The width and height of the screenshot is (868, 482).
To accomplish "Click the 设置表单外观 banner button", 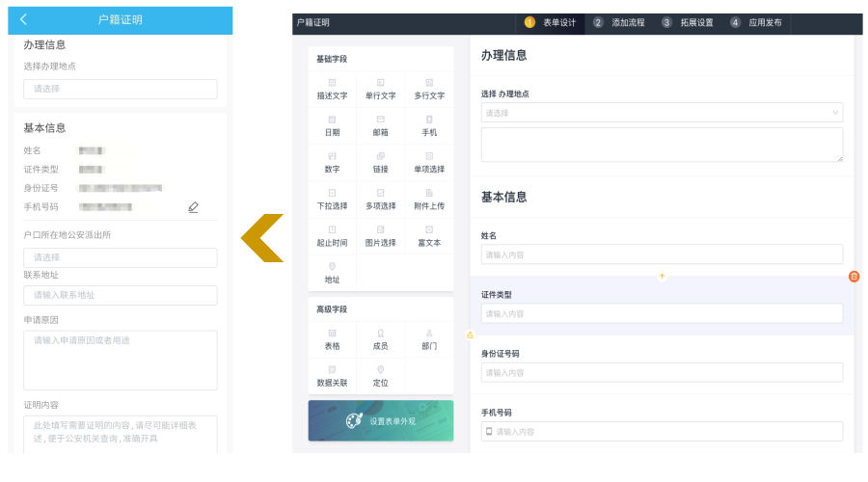I will pos(381,421).
